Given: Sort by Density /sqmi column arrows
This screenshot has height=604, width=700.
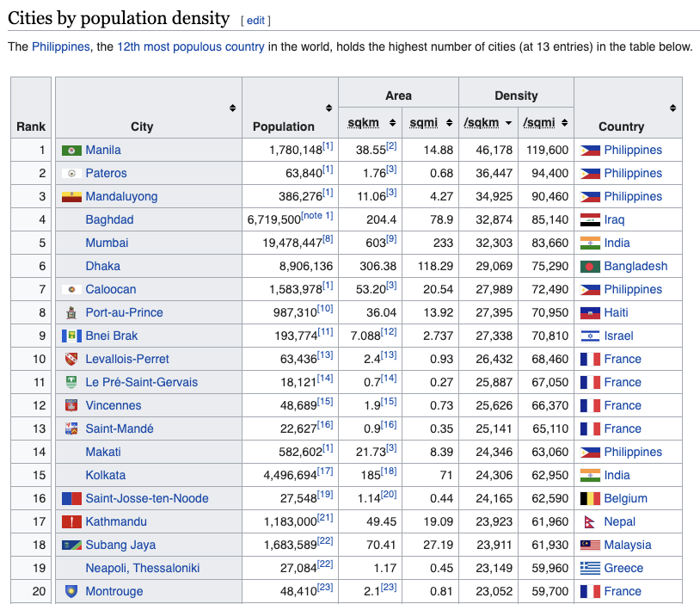Looking at the screenshot, I should coord(565,123).
